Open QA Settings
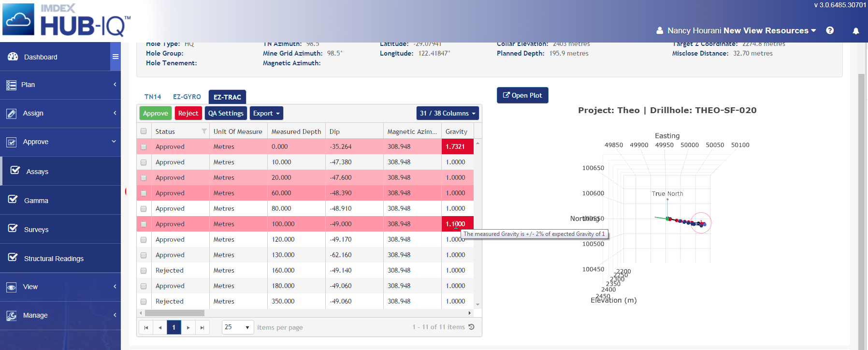The height and width of the screenshot is (350, 868). click(226, 113)
